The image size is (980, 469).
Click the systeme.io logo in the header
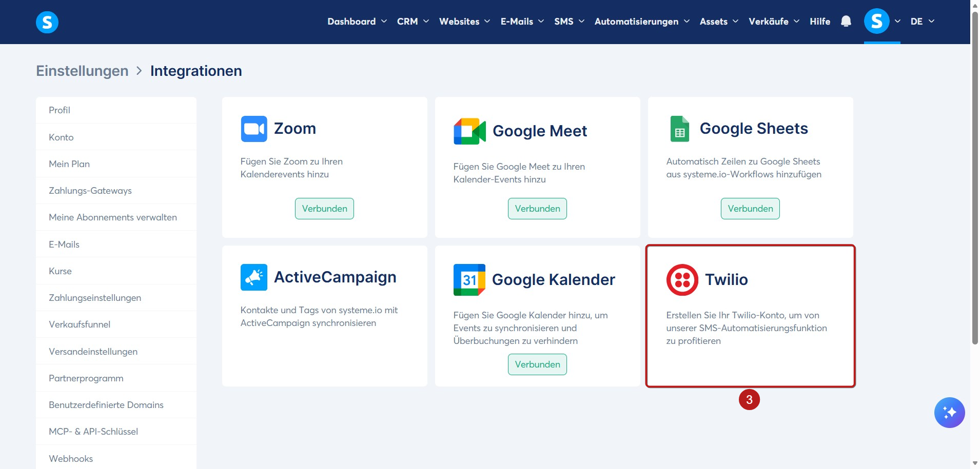click(47, 22)
